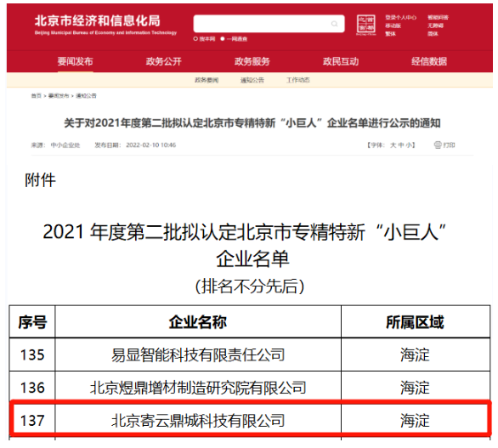Set font size to 小
498x448 pixels.
409,145
